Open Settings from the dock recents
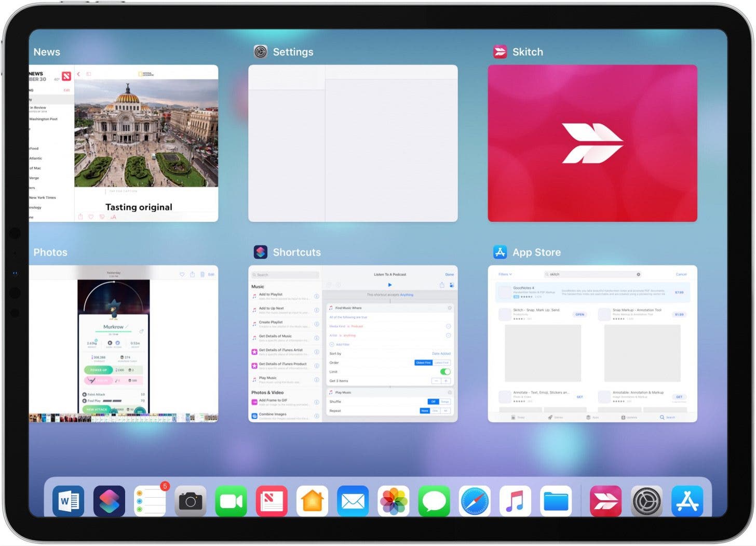The width and height of the screenshot is (756, 546). [x=646, y=501]
